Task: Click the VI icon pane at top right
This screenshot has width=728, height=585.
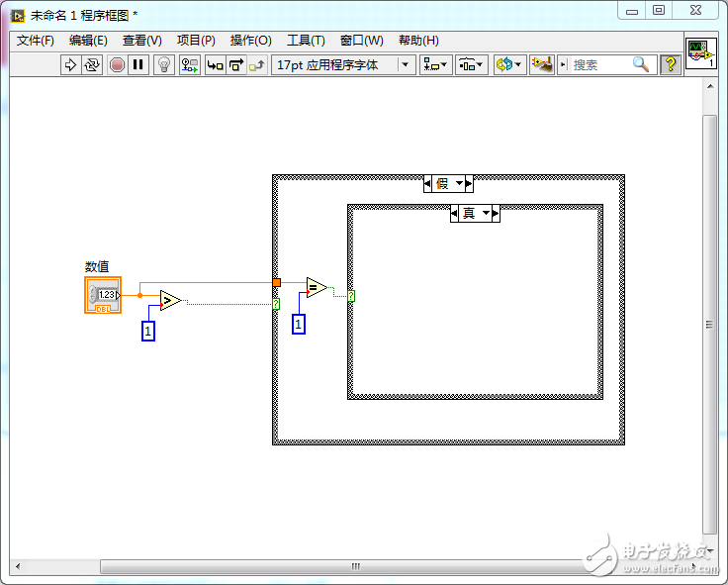Action: click(x=701, y=53)
